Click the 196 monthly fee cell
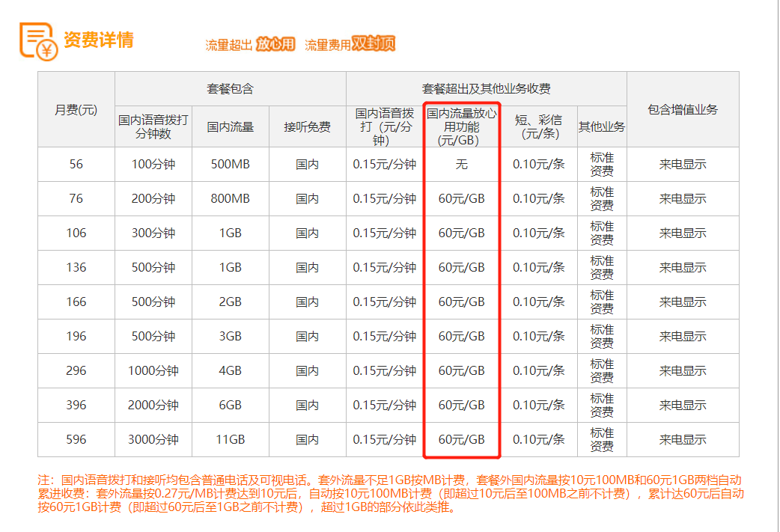The height and width of the screenshot is (532, 780). 76,336
